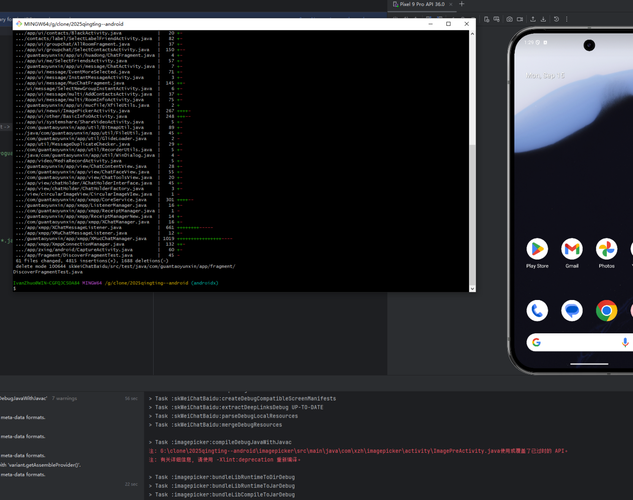This screenshot has height=500, width=633.
Task: Maximize the MINGW64 terminal window
Action: coord(448,24)
